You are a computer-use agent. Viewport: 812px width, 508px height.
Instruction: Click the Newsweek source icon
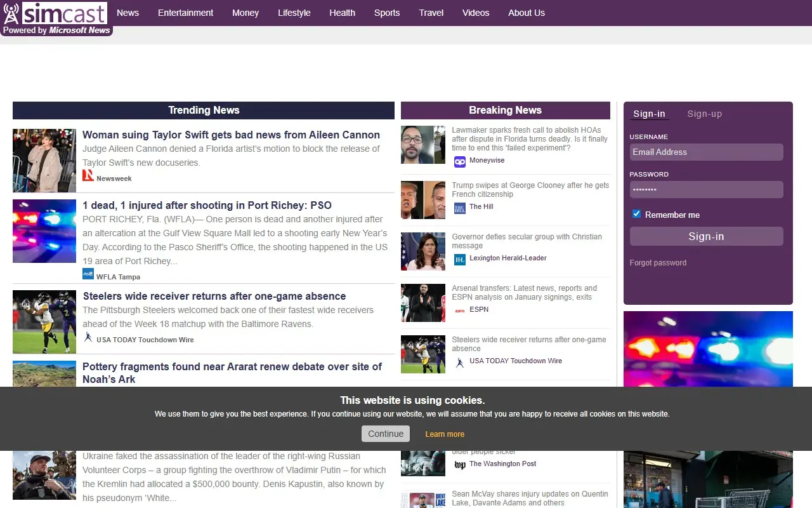click(x=88, y=176)
